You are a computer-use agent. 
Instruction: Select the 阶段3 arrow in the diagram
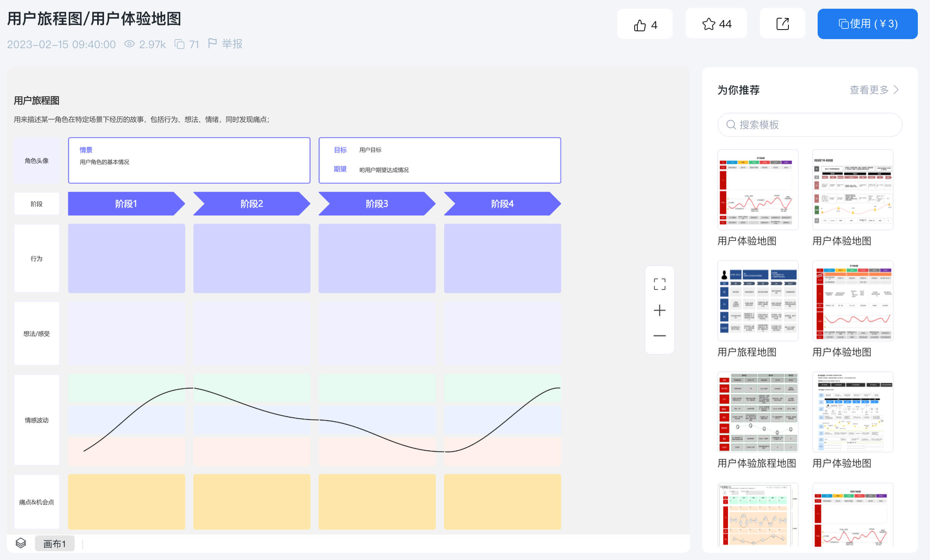377,204
